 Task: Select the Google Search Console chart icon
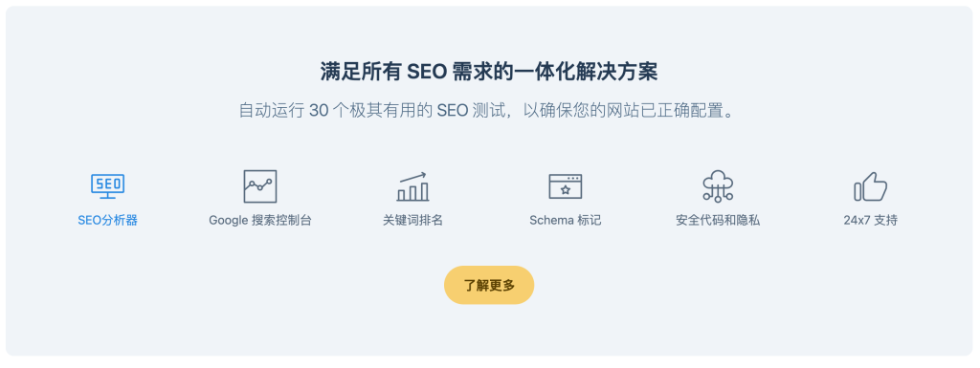click(x=260, y=185)
